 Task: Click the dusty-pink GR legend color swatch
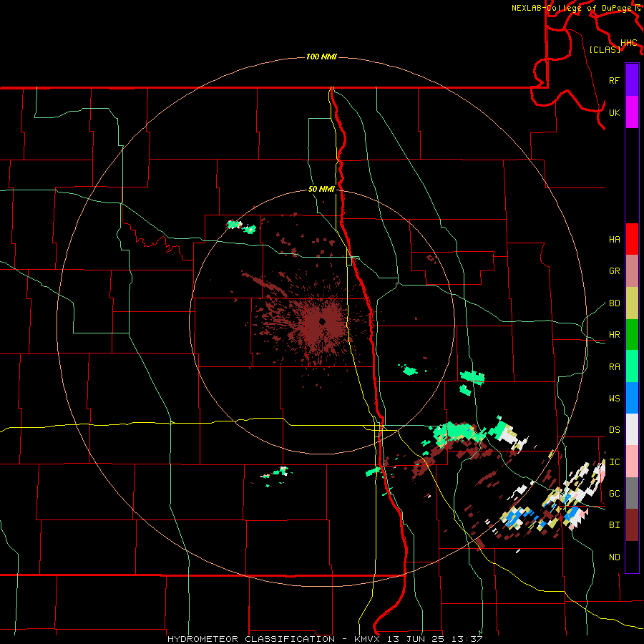[x=632, y=271]
